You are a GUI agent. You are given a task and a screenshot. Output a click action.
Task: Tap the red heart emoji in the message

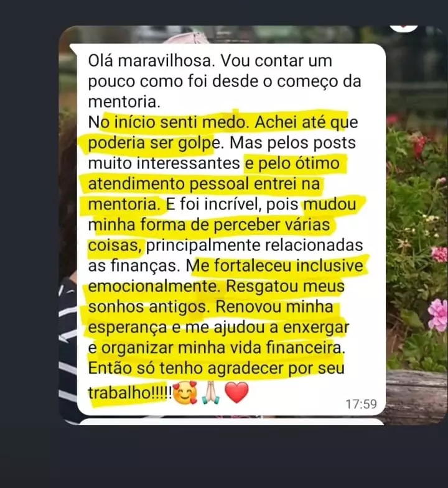pyautogui.click(x=237, y=393)
